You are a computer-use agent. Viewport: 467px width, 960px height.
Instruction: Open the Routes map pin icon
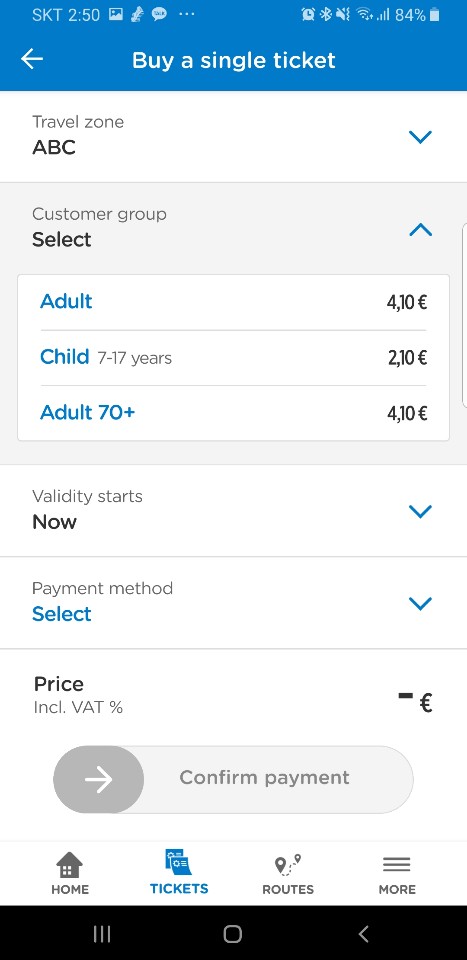(x=288, y=864)
